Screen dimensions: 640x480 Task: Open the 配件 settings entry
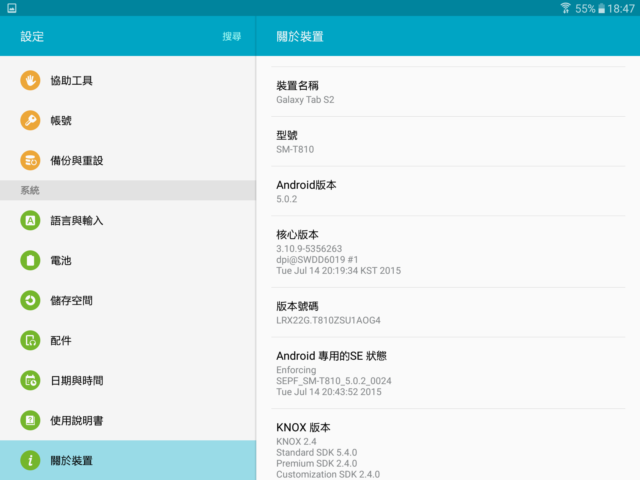tap(128, 340)
